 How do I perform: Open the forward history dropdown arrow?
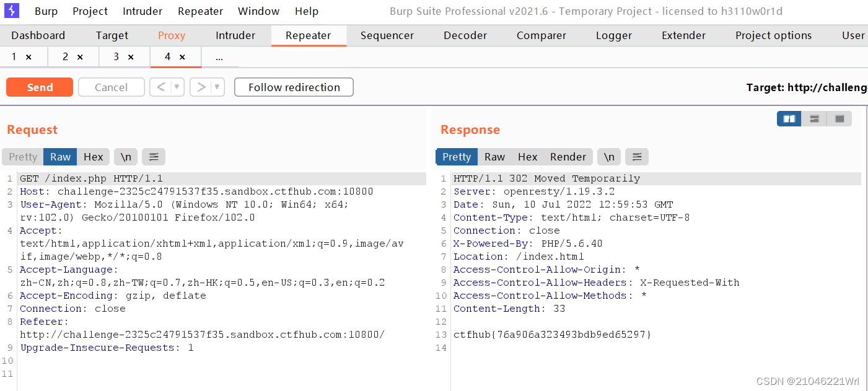pos(217,87)
